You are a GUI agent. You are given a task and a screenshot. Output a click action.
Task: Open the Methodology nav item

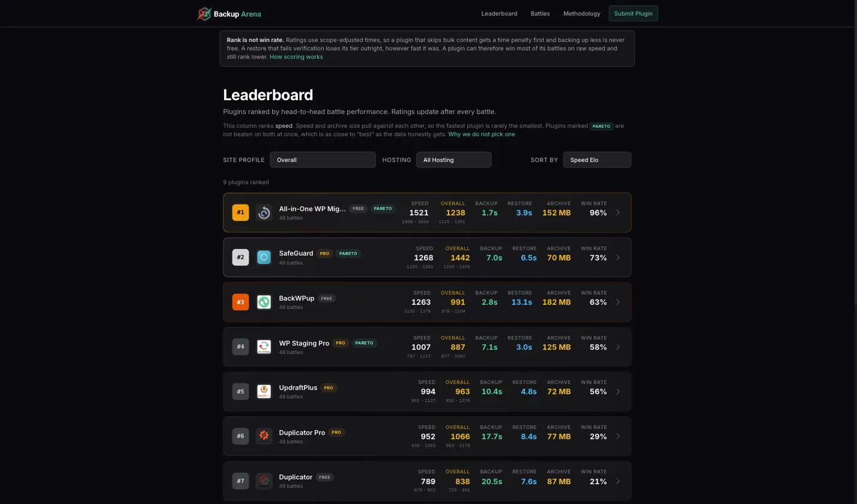581,13
